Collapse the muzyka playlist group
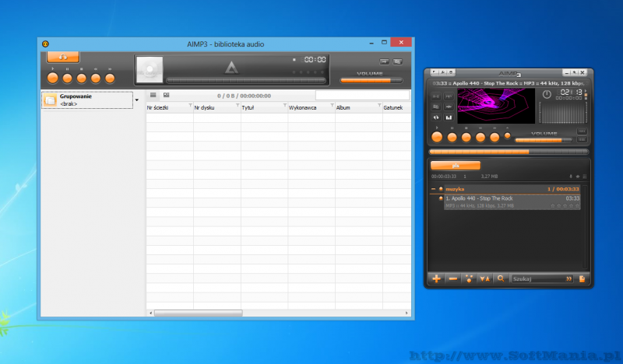 434,189
